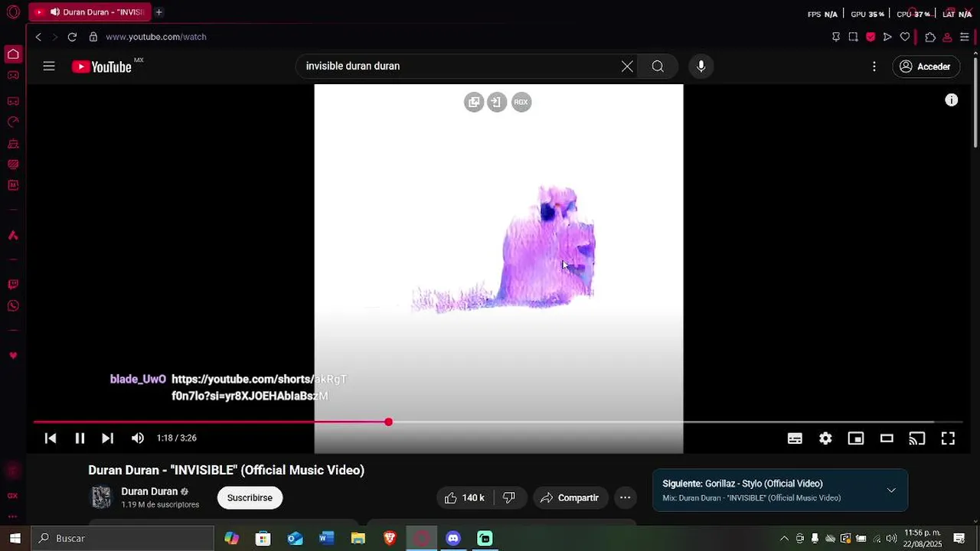
Task: Open Outlook from taskbar
Action: [295, 539]
